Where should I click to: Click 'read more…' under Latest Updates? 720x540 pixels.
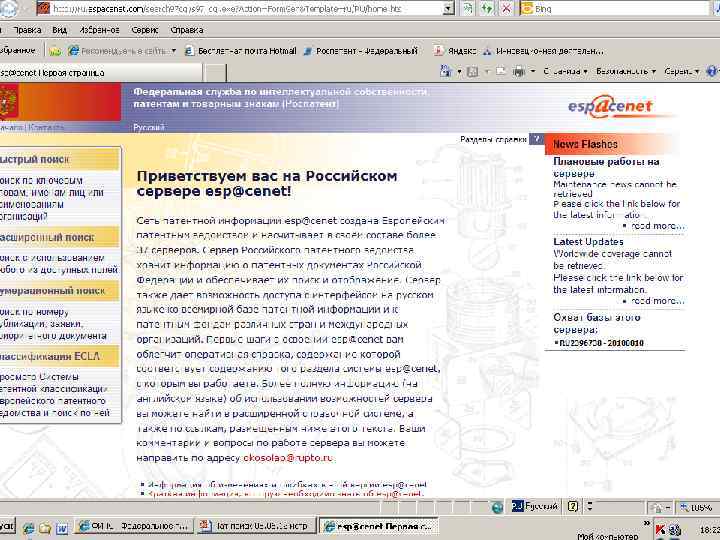[x=657, y=301]
